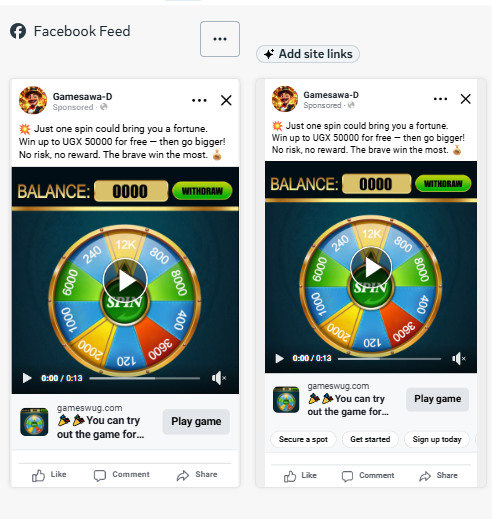Screen dimensions: 492x519
Task: Click Play game in the left ad
Action: point(196,422)
